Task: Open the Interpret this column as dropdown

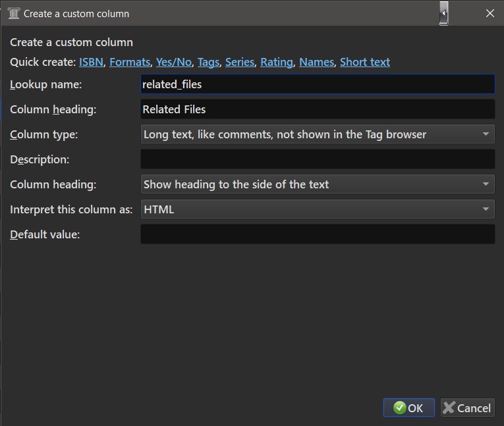Action: point(318,209)
